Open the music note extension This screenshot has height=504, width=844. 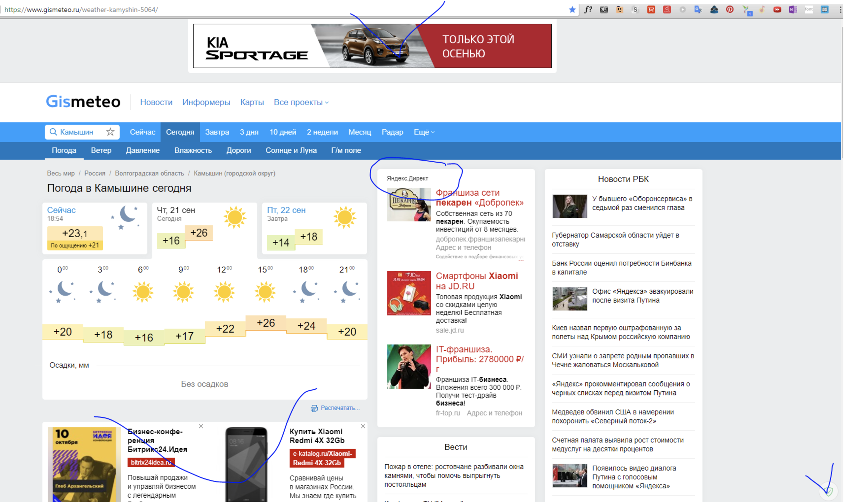tap(762, 10)
